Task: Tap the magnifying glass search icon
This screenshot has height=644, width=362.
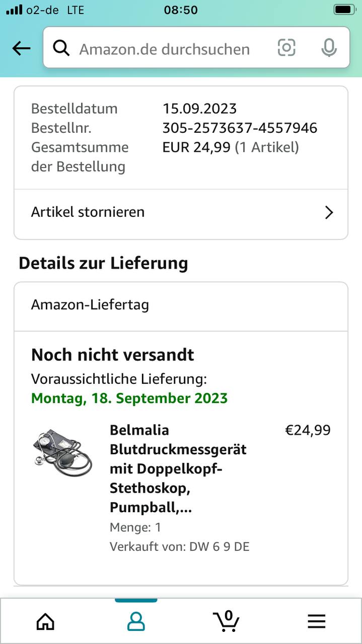Action: tap(61, 48)
